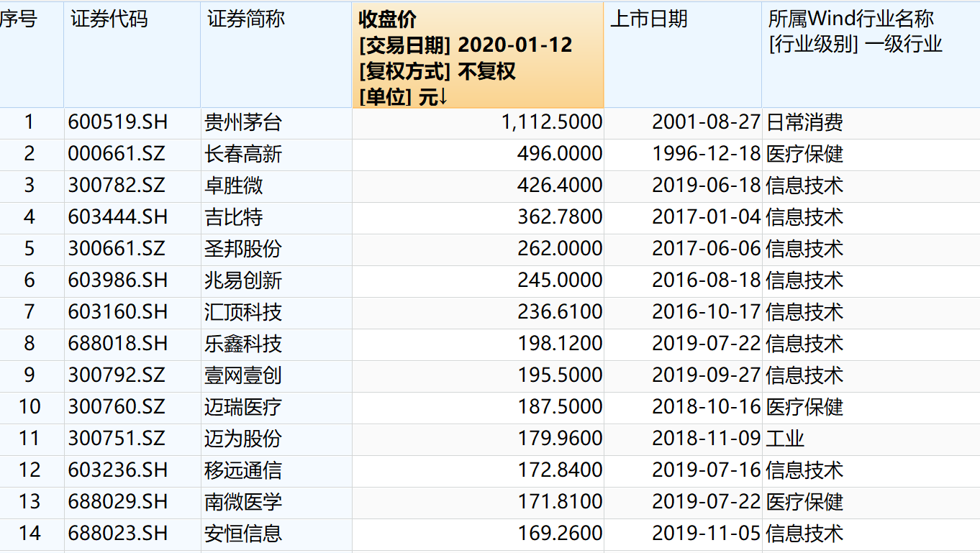
Task: Click stock name 兆易创新
Action: 243,280
